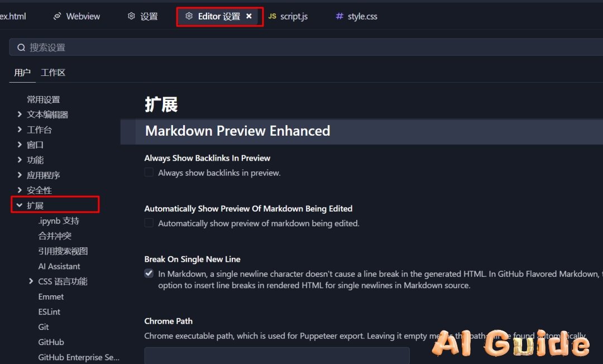The width and height of the screenshot is (603, 364).
Task: Uncheck Break On Single New Line checkbox
Action: pos(149,274)
